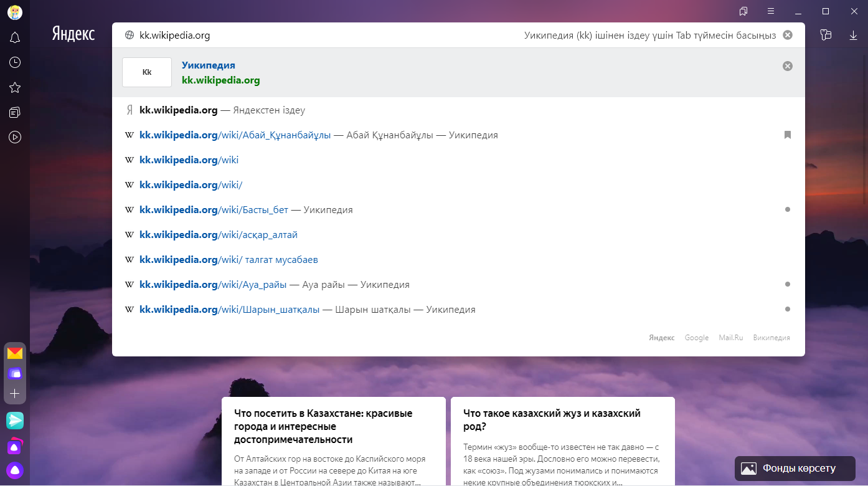Open Yandex Mail envelope icon
The width and height of the screenshot is (868, 486).
tap(15, 353)
